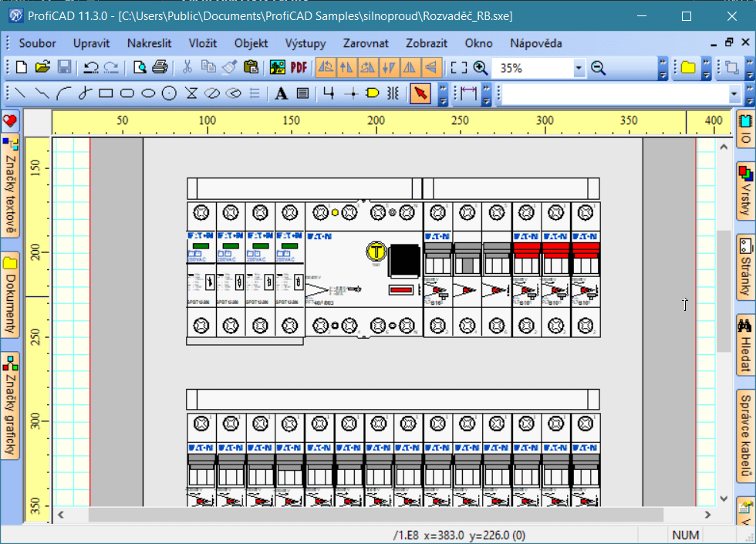Choose the dimension line tool

click(468, 93)
